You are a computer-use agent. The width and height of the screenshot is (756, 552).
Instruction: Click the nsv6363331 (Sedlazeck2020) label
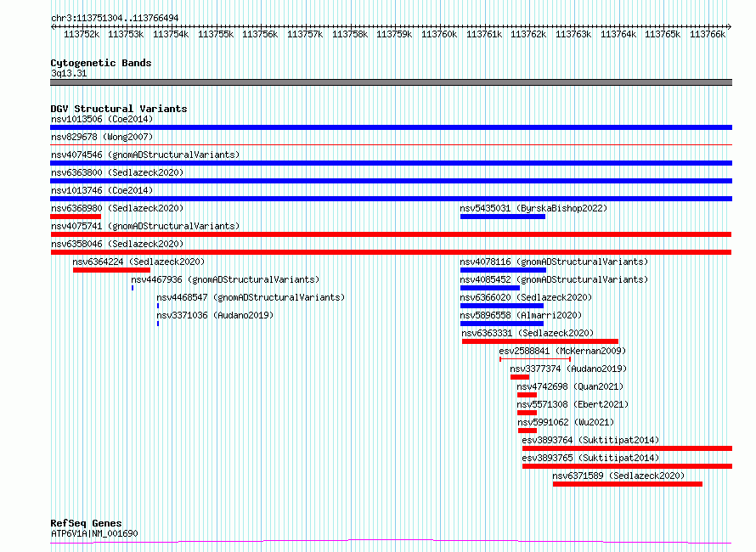[528, 333]
